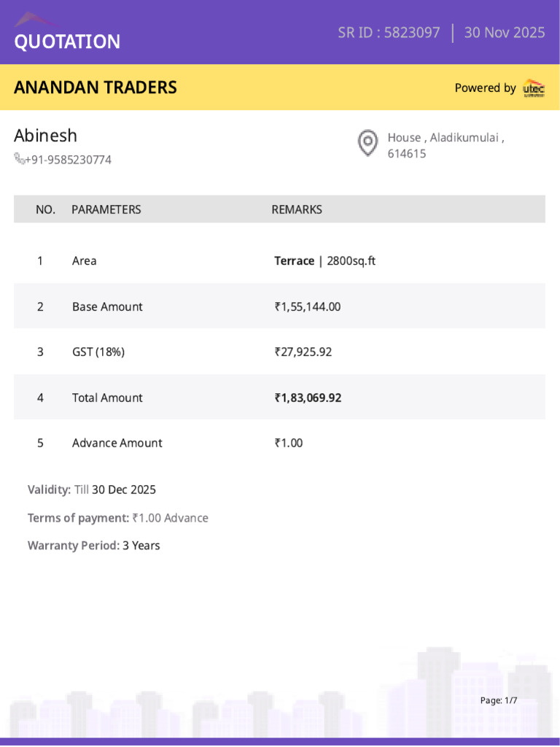Screen dimensions: 560x747
Task: Click the ANANDAN TRADERS heading
Action: point(96,88)
